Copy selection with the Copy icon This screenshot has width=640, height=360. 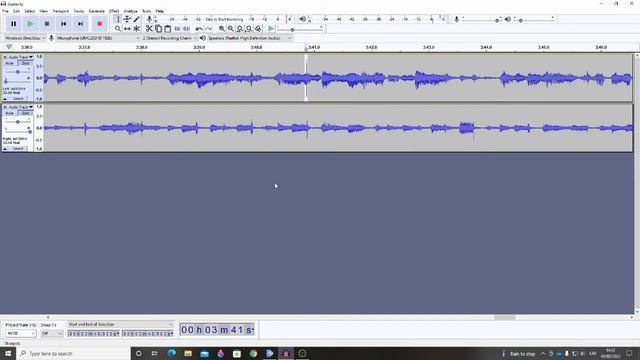click(x=158, y=29)
